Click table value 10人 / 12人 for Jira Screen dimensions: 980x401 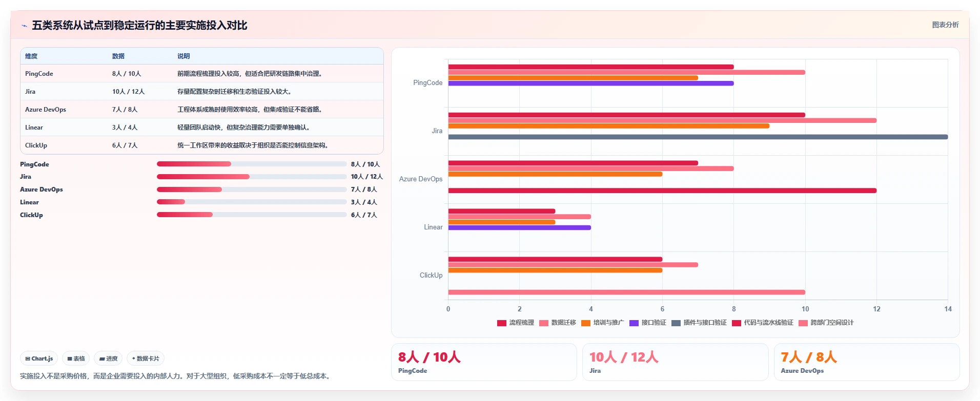129,92
